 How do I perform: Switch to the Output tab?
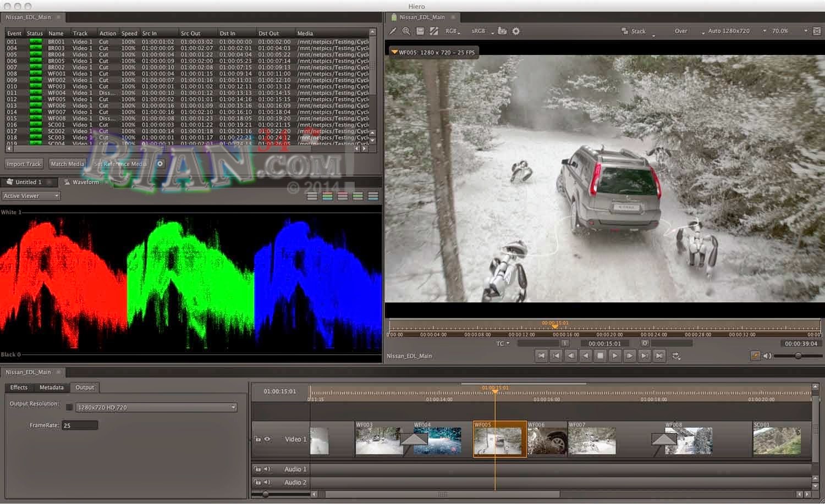pos(85,387)
